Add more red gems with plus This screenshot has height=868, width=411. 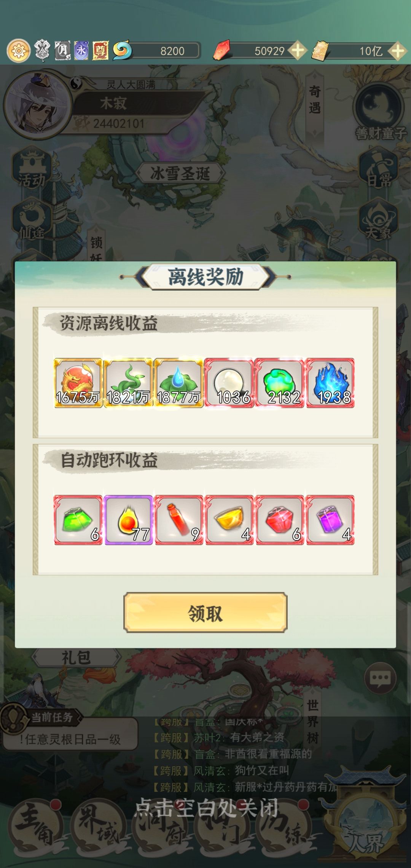tap(298, 50)
